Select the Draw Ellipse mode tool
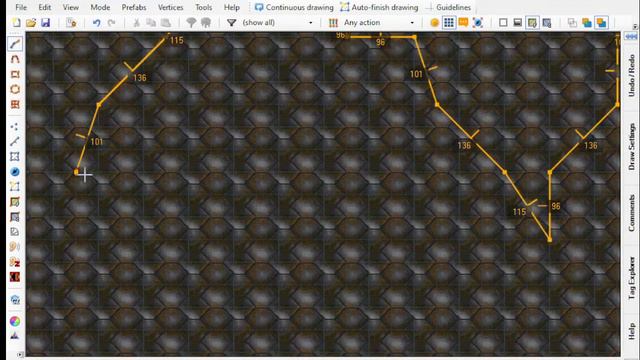 (x=15, y=89)
